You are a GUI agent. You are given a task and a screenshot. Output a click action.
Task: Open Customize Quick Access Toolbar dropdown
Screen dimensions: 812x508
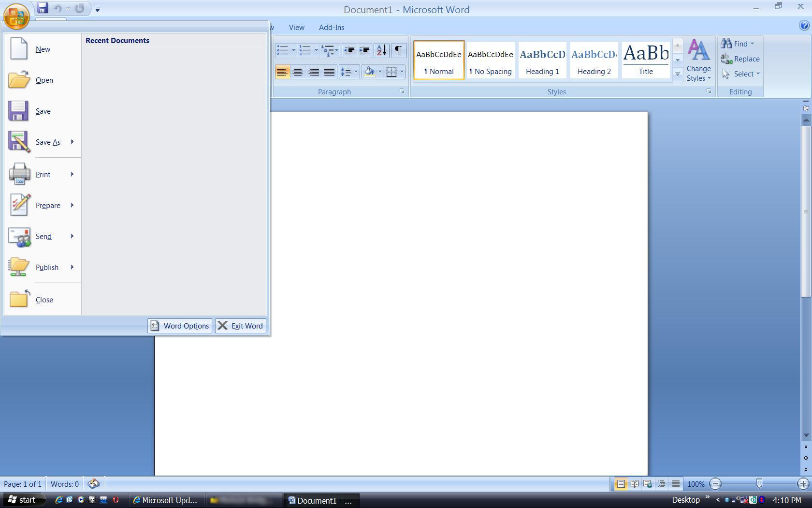[98, 9]
